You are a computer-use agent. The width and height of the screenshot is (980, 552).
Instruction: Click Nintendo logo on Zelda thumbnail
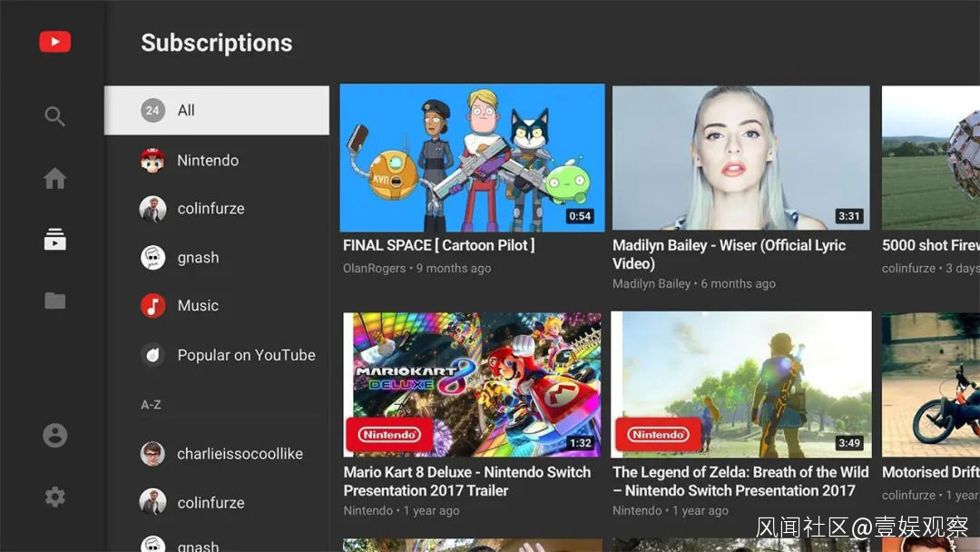[x=658, y=435]
